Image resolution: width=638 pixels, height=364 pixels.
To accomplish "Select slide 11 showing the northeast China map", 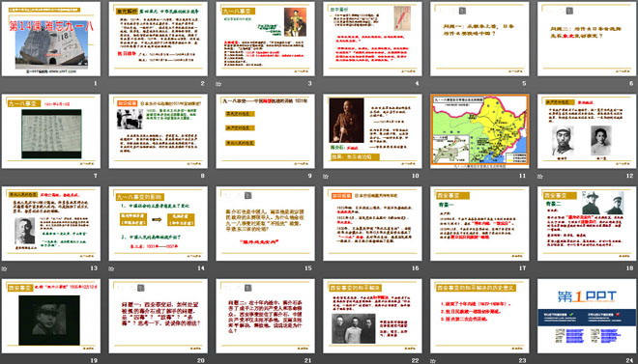I will pos(479,131).
